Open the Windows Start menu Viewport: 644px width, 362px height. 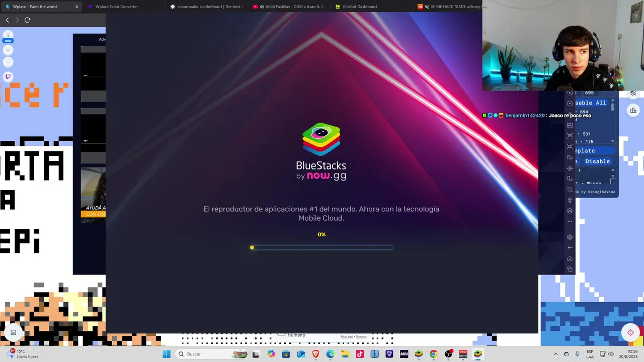[167, 354]
